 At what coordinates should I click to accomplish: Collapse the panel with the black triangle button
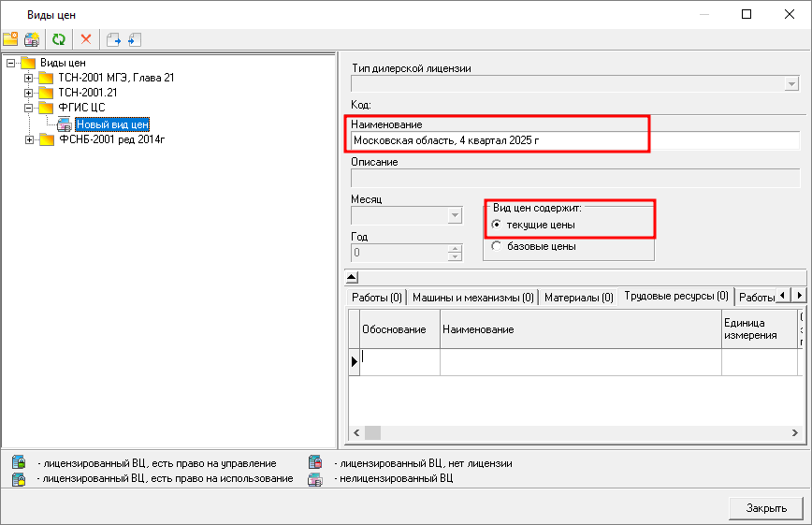click(x=352, y=276)
